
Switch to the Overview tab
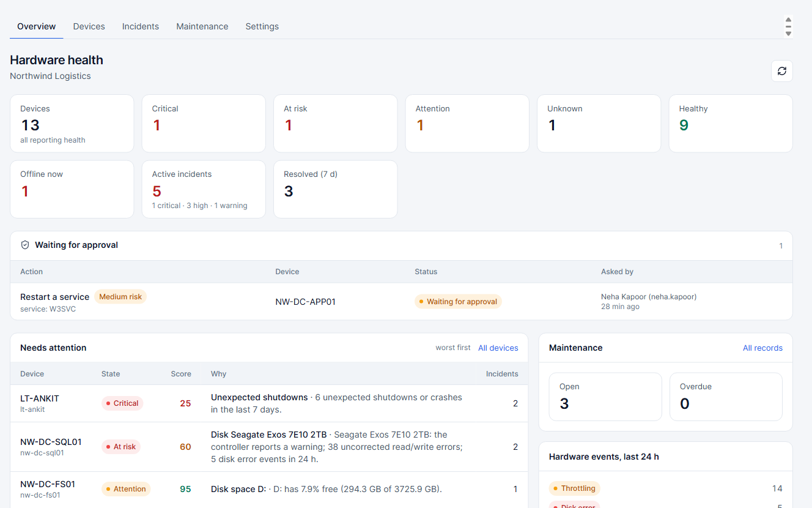tap(37, 26)
